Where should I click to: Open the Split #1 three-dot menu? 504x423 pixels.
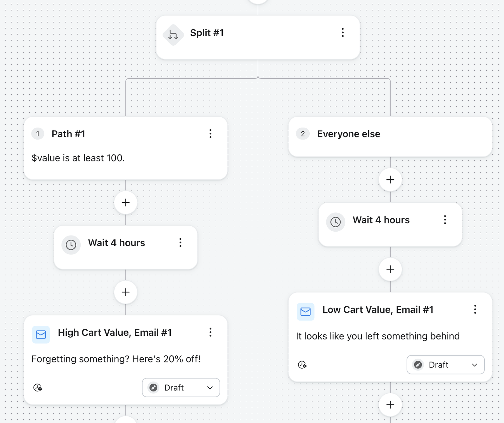pyautogui.click(x=343, y=32)
